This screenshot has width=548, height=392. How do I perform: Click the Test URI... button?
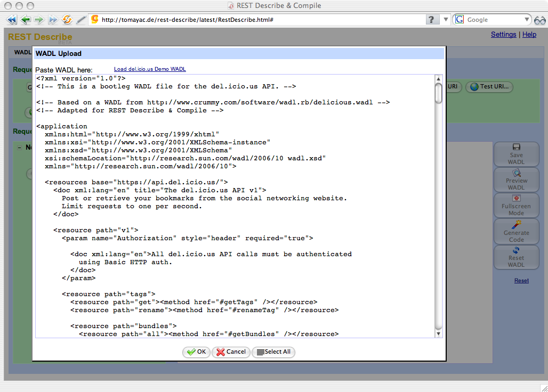point(489,87)
